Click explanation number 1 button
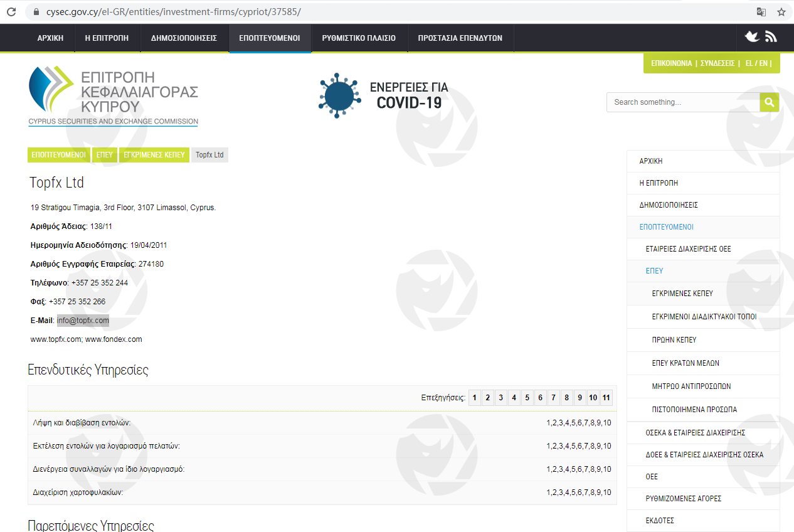The width and height of the screenshot is (794, 532). (x=475, y=398)
